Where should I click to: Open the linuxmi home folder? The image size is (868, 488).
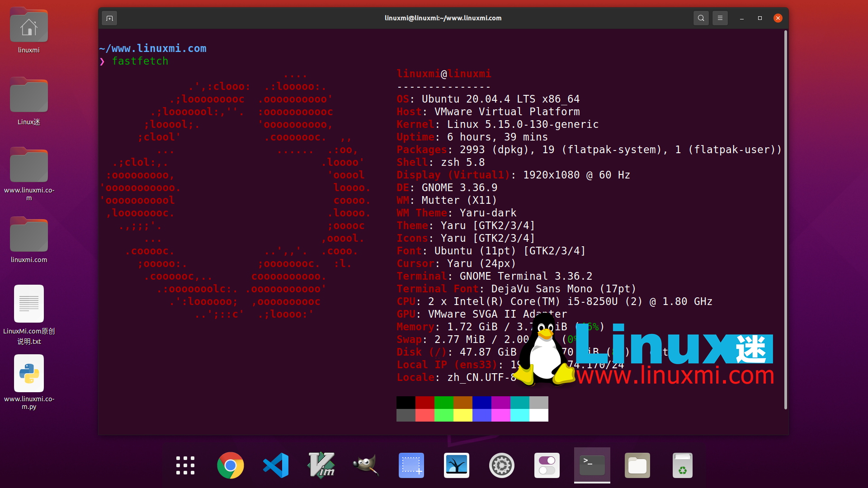(x=29, y=31)
